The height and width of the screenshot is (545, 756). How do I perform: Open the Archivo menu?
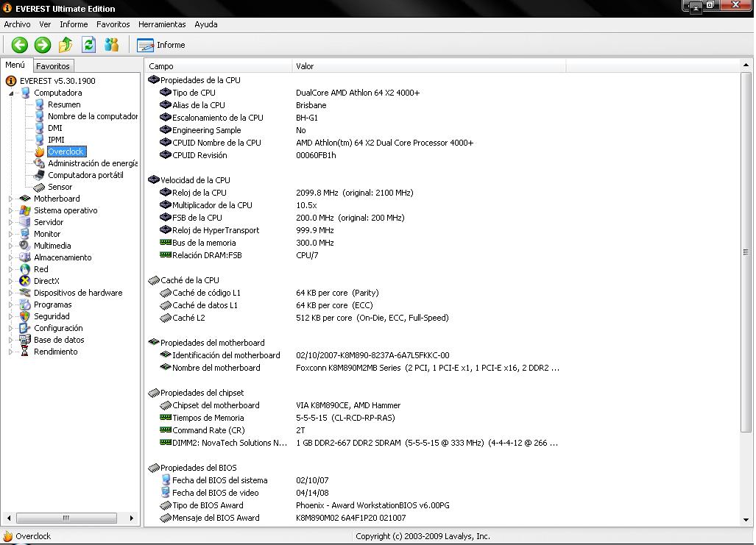coord(17,24)
